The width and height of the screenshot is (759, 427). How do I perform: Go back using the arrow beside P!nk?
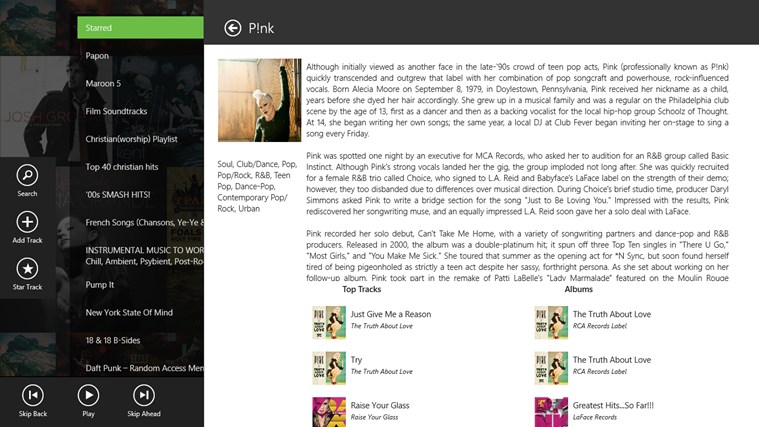click(x=232, y=28)
